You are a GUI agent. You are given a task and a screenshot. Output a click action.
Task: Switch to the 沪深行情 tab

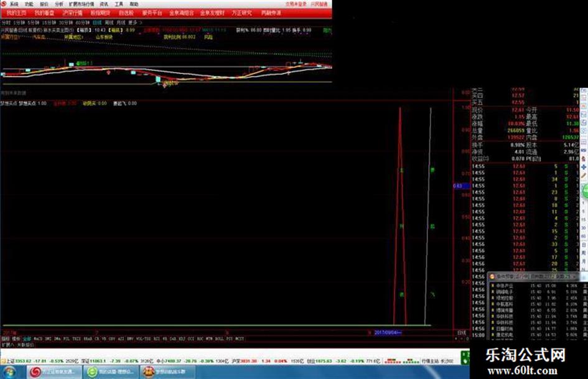73,13
